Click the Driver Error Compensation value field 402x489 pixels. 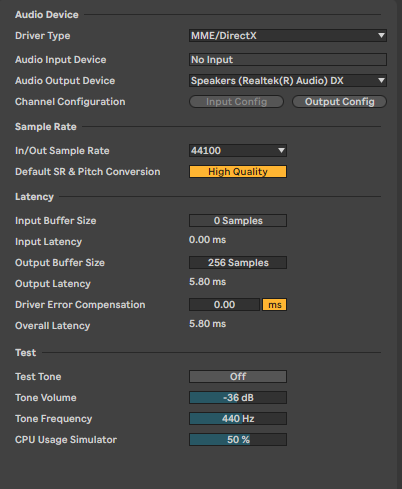(224, 305)
